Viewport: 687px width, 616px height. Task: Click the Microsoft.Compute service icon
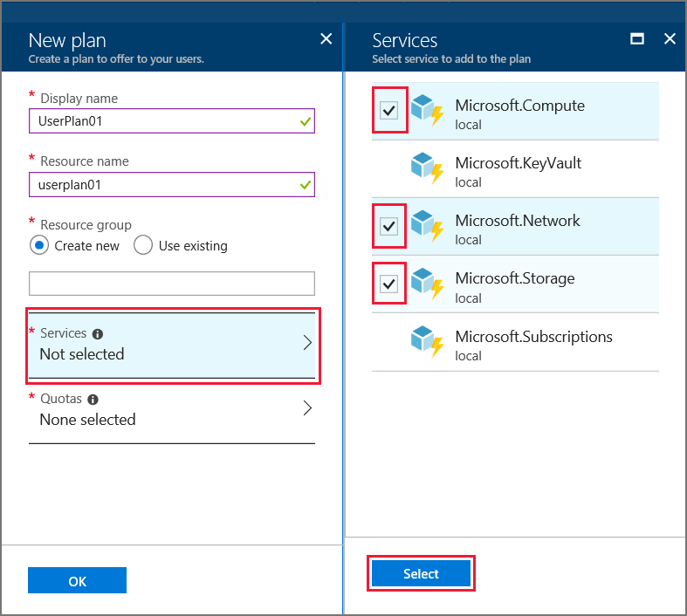428,110
